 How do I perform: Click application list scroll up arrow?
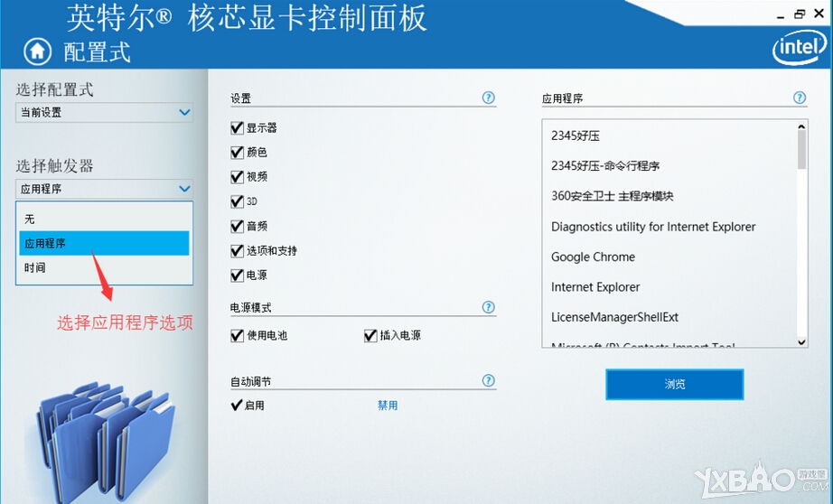click(801, 126)
